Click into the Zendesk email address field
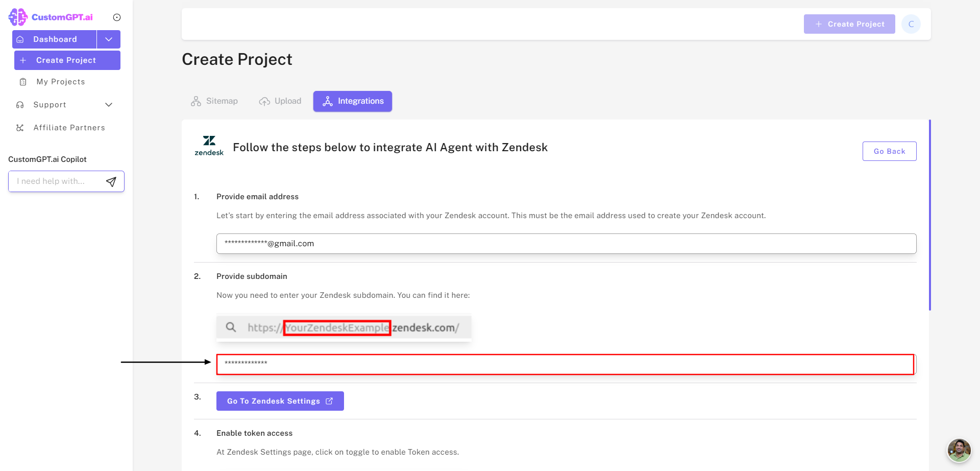 [567, 244]
